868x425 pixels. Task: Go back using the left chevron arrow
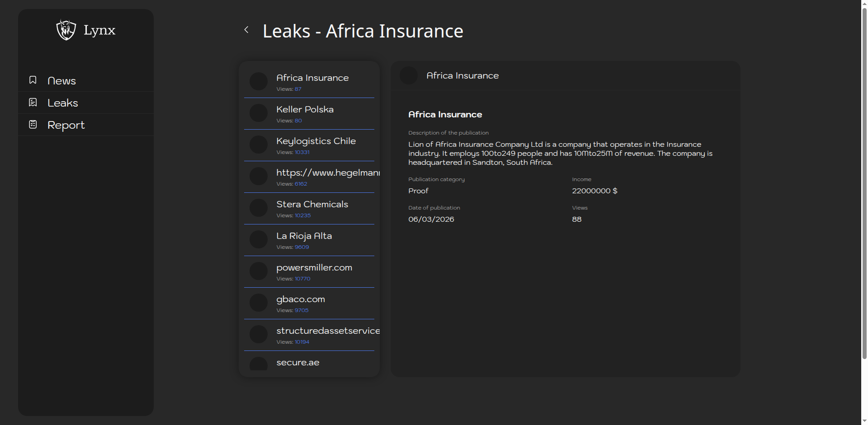(x=246, y=30)
